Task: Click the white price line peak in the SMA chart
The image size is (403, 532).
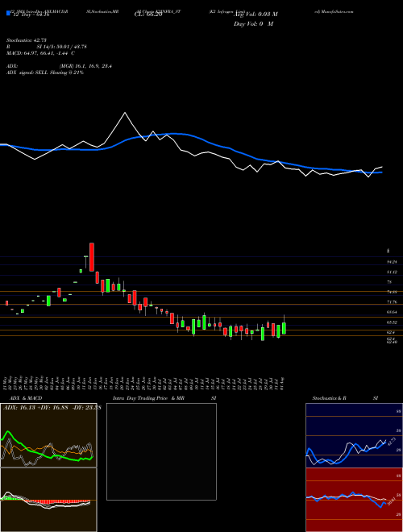Action: click(x=125, y=113)
